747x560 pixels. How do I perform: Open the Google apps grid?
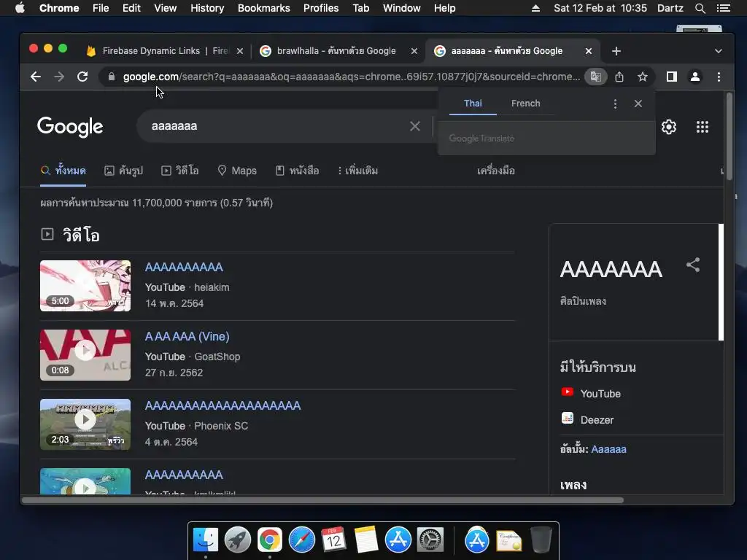(x=703, y=127)
